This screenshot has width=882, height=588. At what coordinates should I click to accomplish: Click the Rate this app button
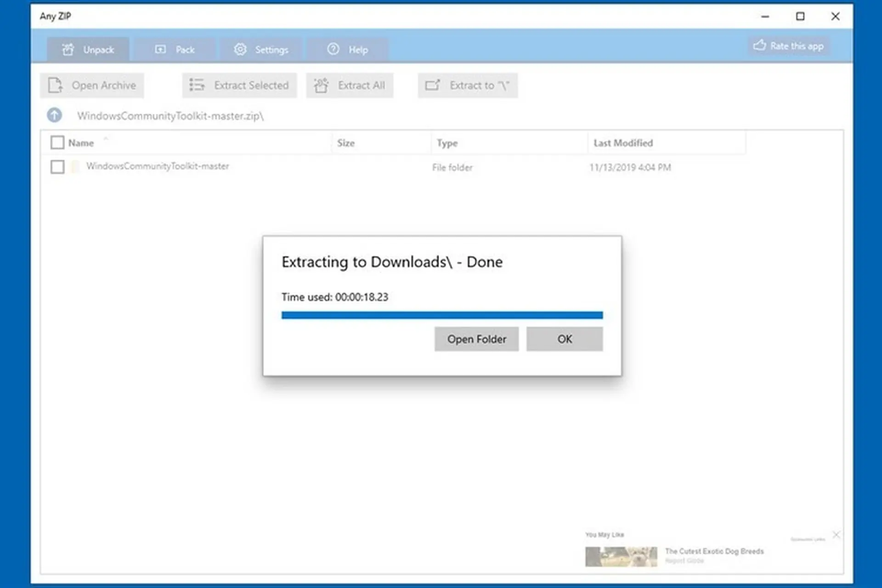coord(789,46)
